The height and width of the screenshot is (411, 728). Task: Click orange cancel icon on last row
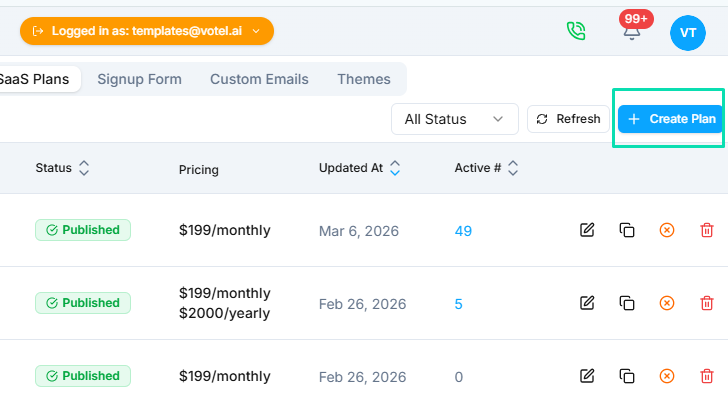tap(667, 376)
